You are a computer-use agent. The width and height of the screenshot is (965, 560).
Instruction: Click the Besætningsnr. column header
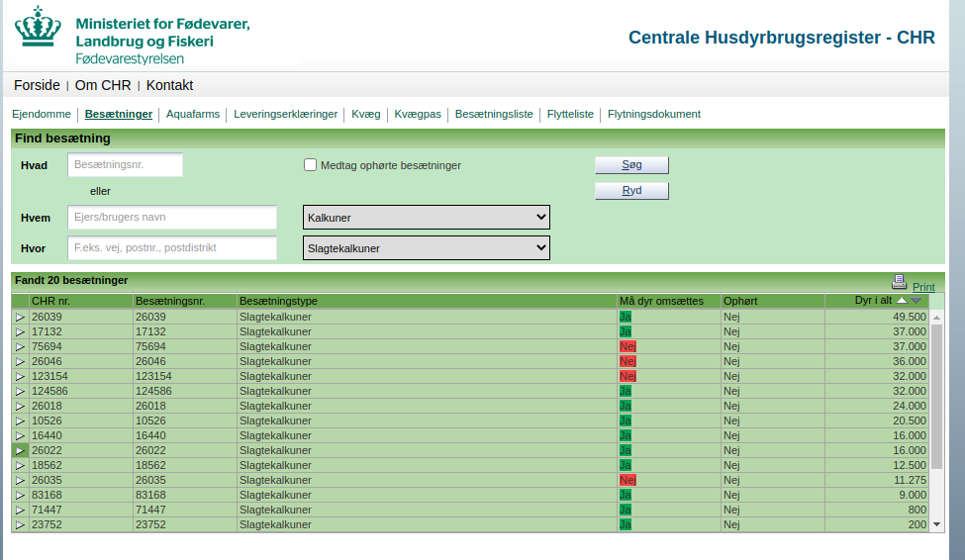(x=185, y=301)
